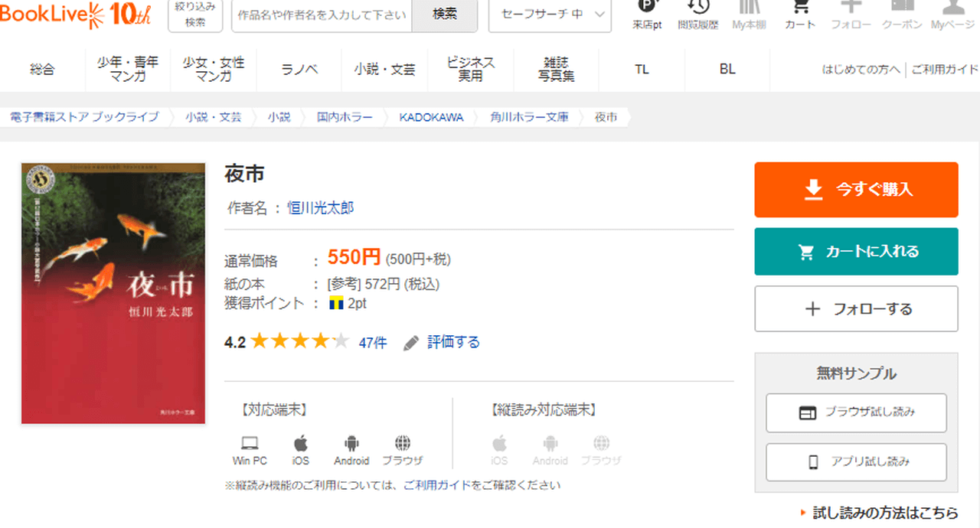The image size is (980, 528).
Task: Switch to 小説・文芸 category tab
Action: [385, 70]
